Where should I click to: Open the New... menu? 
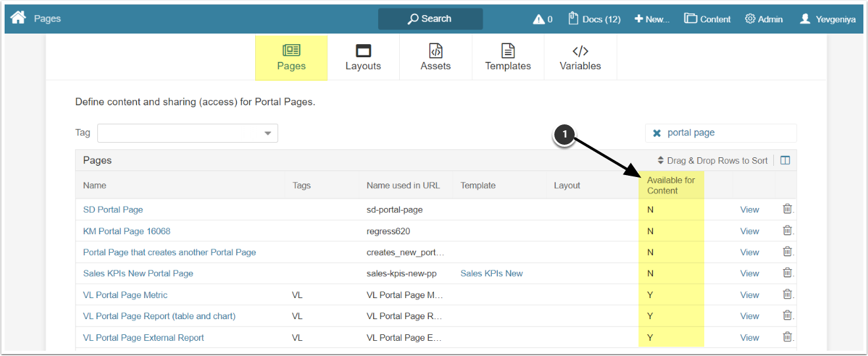[652, 19]
